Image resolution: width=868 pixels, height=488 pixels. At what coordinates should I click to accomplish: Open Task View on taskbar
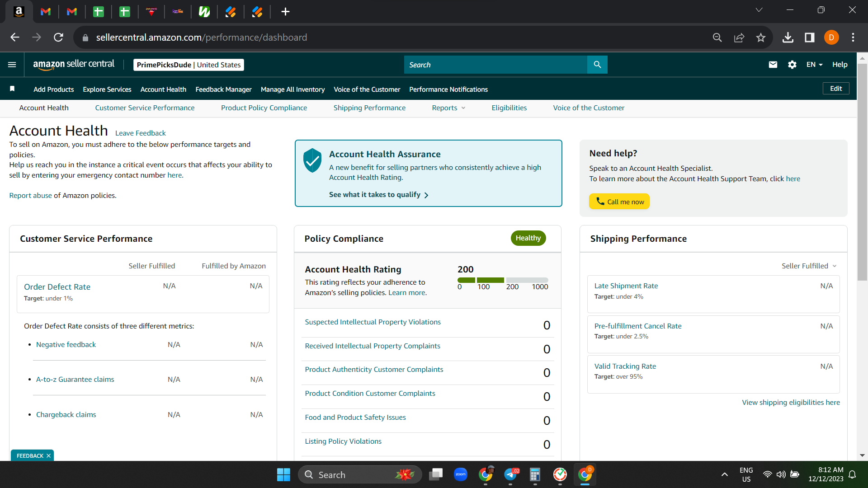(x=436, y=474)
